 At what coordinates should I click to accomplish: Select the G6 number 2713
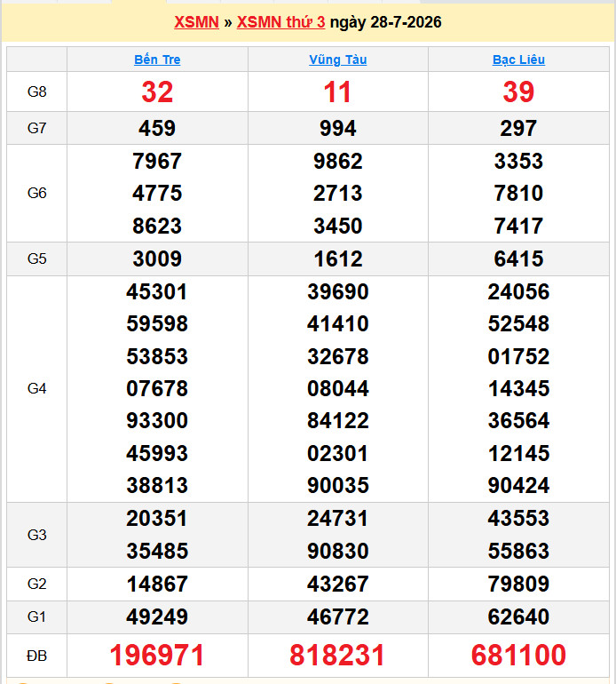pyautogui.click(x=338, y=193)
